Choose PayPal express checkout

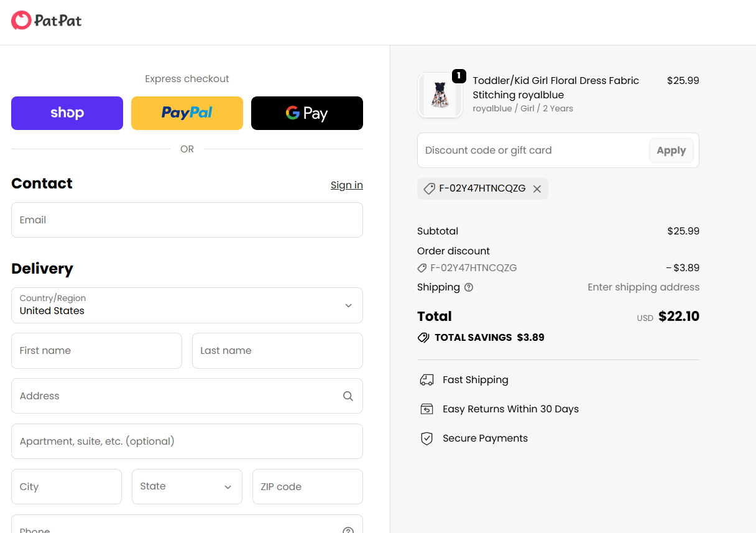pos(187,113)
